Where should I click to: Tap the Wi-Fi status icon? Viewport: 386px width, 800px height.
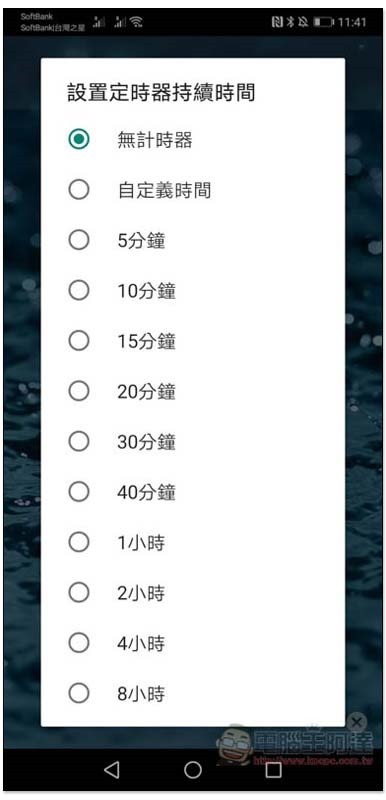[136, 22]
